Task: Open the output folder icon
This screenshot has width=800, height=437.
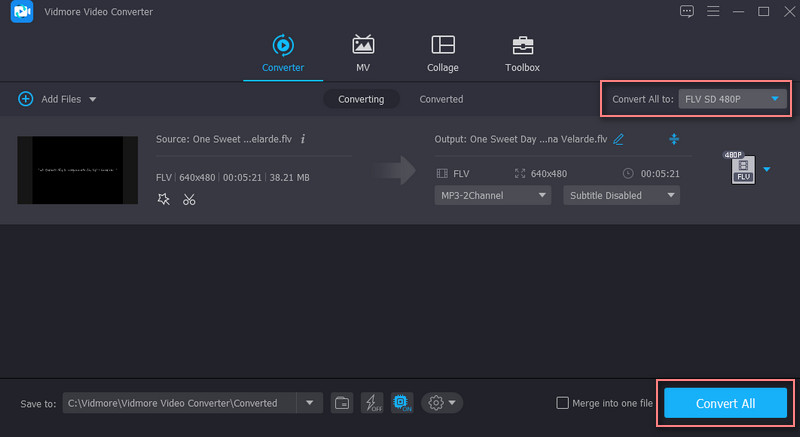Action: (342, 403)
